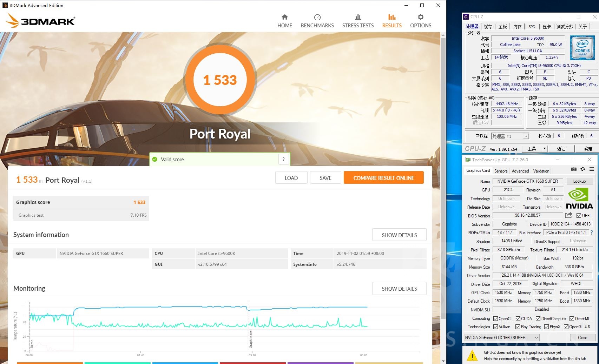
Task: Open STRESS TESTS in 3DMark
Action: (358, 21)
